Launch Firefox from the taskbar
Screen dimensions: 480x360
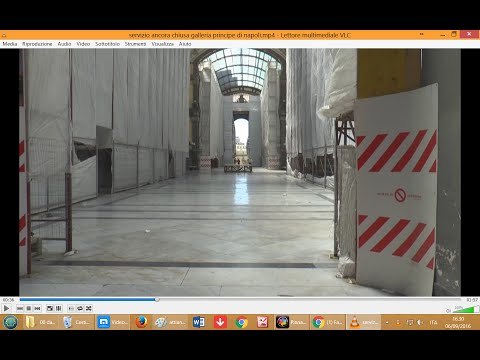click(x=141, y=322)
